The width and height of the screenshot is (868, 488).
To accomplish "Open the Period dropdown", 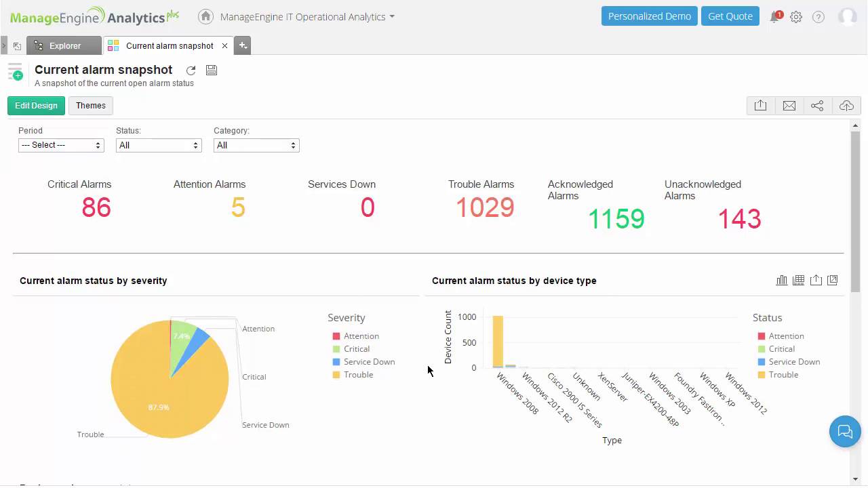I will pyautogui.click(x=60, y=145).
